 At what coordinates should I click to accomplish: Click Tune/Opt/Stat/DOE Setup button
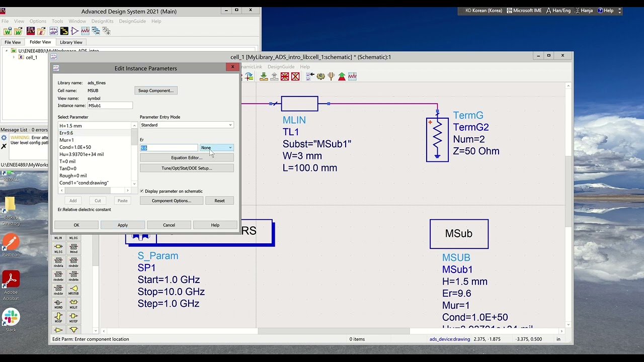tap(187, 168)
